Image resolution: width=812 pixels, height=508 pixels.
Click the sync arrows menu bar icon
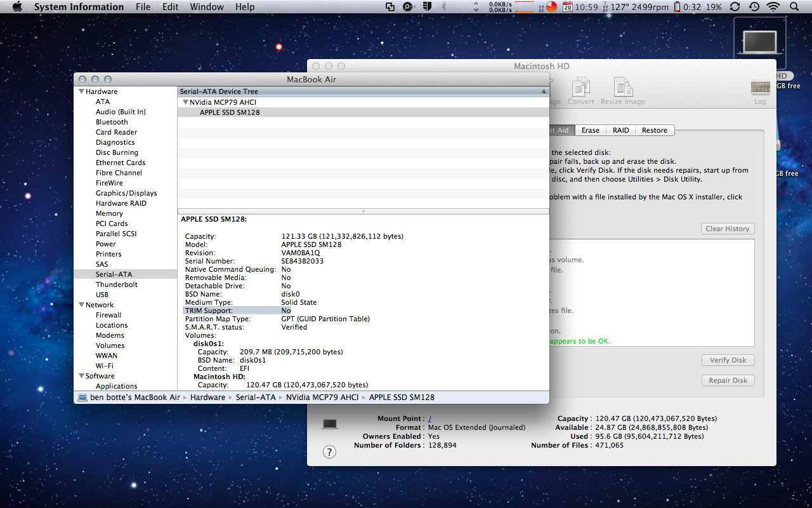click(735, 7)
